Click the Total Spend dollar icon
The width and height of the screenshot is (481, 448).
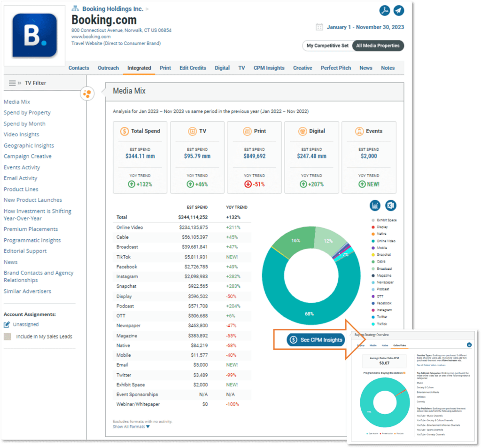pos(124,132)
